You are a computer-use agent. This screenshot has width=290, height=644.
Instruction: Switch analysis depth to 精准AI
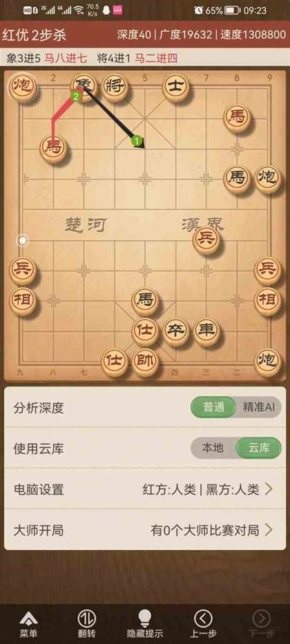[x=260, y=407]
